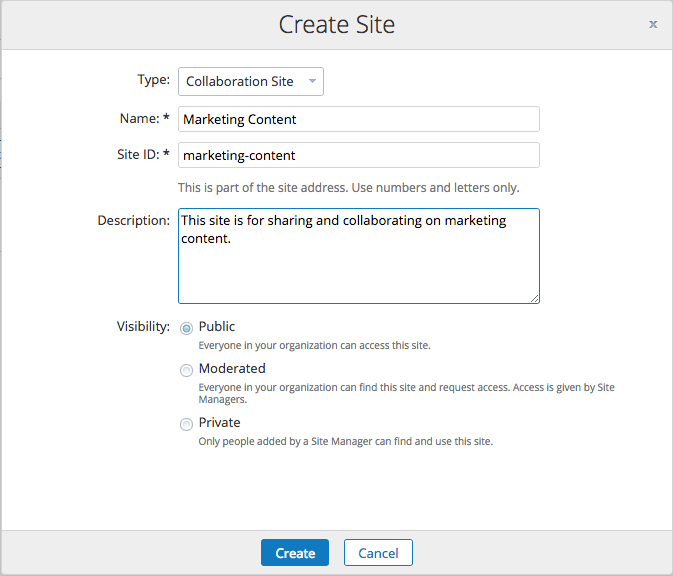Select the Public visibility radio button
The height and width of the screenshot is (576, 673).
pos(186,328)
